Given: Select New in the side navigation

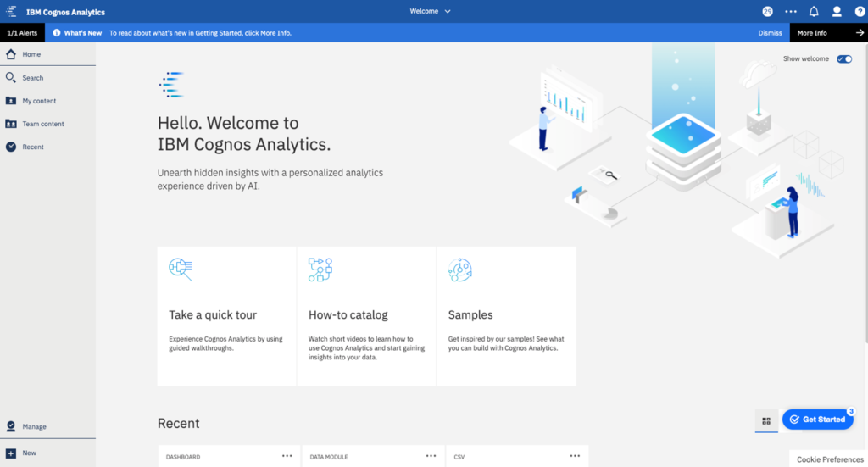Looking at the screenshot, I should [x=47, y=453].
